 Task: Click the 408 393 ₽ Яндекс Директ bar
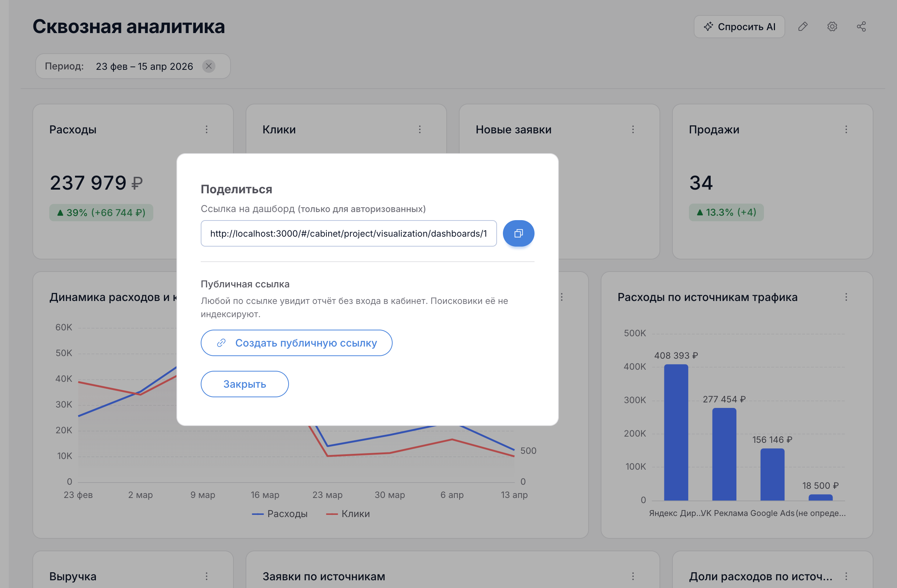click(x=676, y=433)
